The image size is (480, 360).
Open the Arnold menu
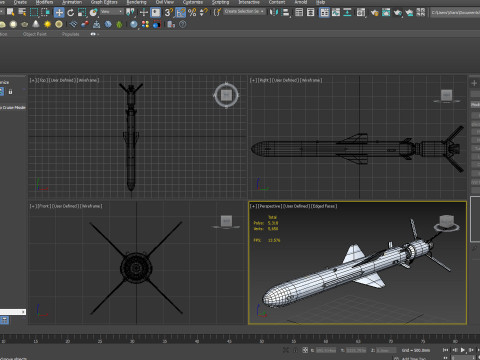(x=300, y=2)
